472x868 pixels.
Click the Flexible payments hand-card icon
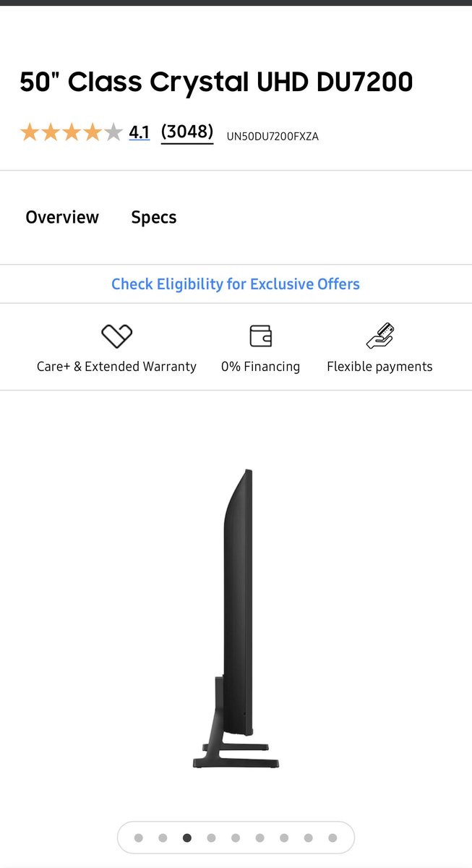pyautogui.click(x=379, y=336)
